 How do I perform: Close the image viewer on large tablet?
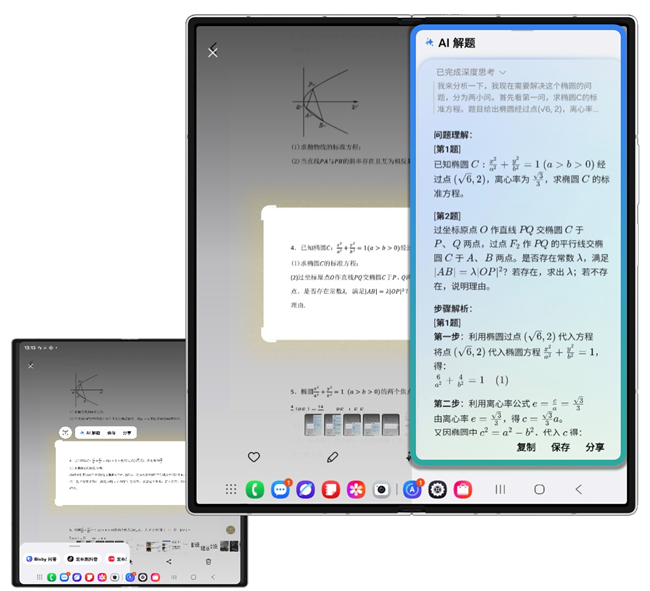(213, 52)
